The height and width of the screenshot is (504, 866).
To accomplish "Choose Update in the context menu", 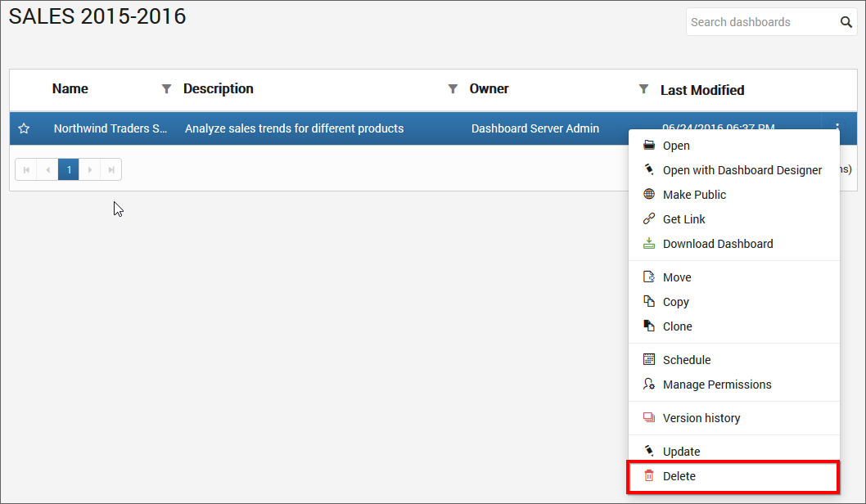I will click(734, 452).
